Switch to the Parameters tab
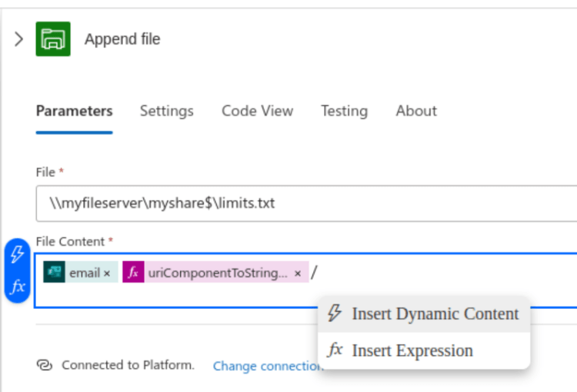The width and height of the screenshot is (577, 392). [x=74, y=111]
